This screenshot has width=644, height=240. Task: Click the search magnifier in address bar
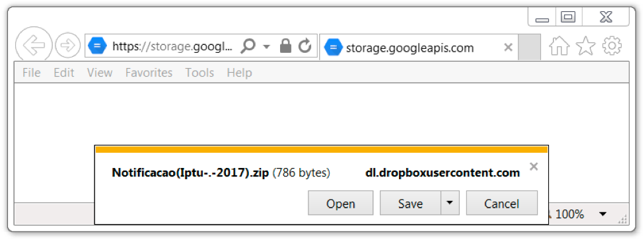tap(248, 46)
